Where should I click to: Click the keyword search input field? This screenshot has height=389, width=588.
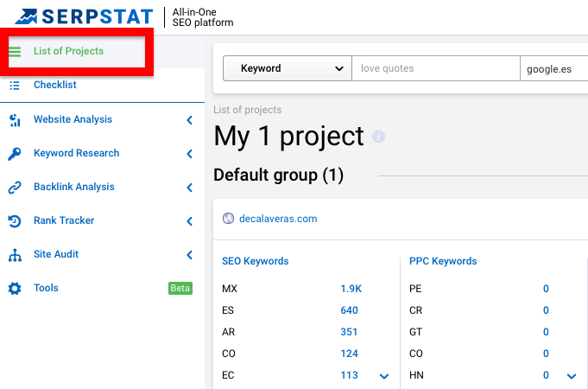[x=435, y=68]
